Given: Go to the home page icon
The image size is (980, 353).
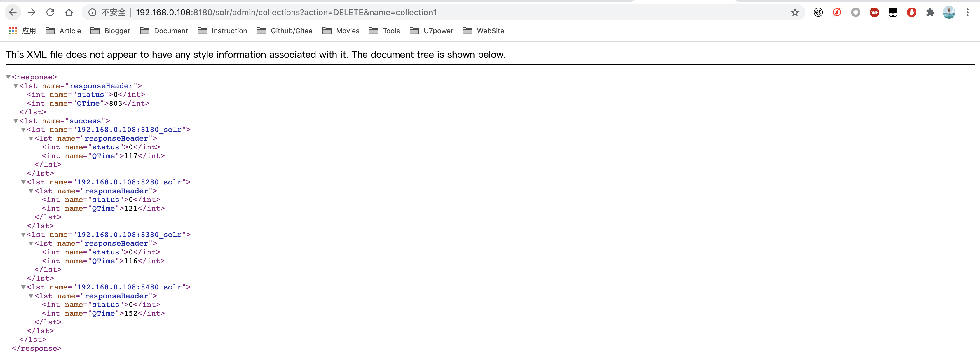Looking at the screenshot, I should click(69, 12).
